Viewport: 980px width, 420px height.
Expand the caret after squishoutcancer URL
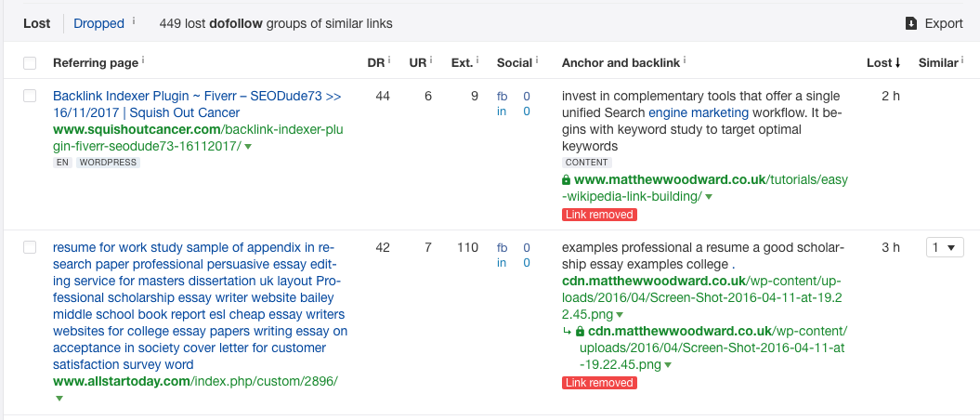(248, 147)
